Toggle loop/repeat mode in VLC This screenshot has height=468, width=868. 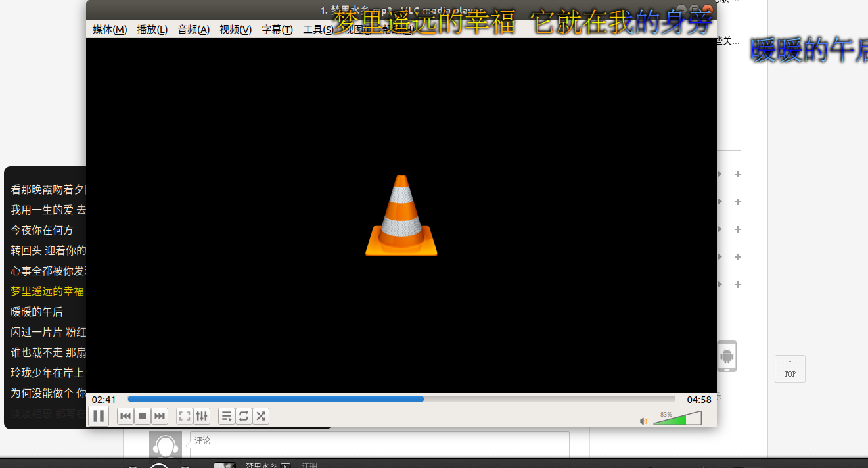[244, 416]
